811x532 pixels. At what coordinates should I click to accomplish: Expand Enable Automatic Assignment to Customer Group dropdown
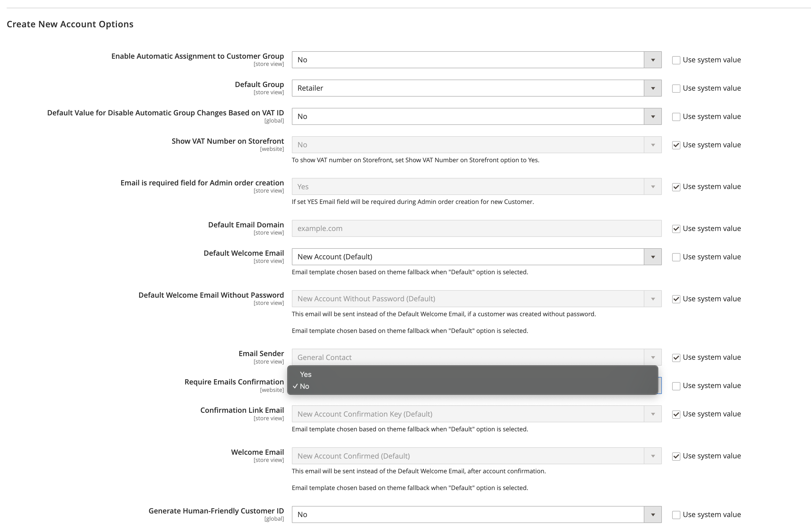653,60
